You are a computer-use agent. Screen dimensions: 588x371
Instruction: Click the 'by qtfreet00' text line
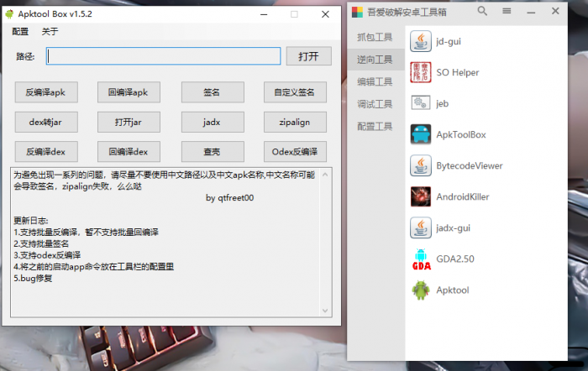pos(229,198)
